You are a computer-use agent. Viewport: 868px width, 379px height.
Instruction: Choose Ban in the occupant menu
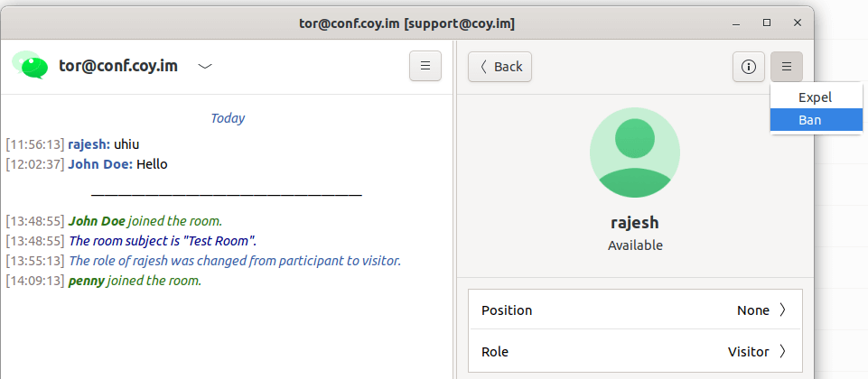[809, 119]
